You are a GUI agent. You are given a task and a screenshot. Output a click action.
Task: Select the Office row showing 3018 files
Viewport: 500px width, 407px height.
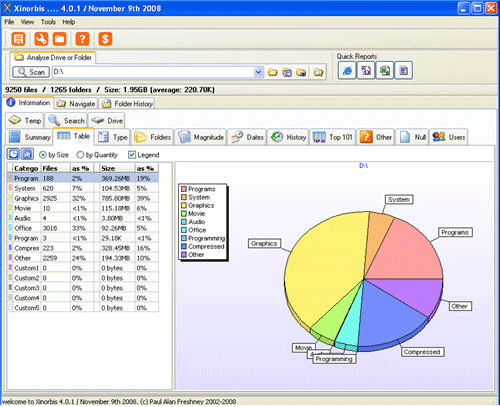[83, 228]
